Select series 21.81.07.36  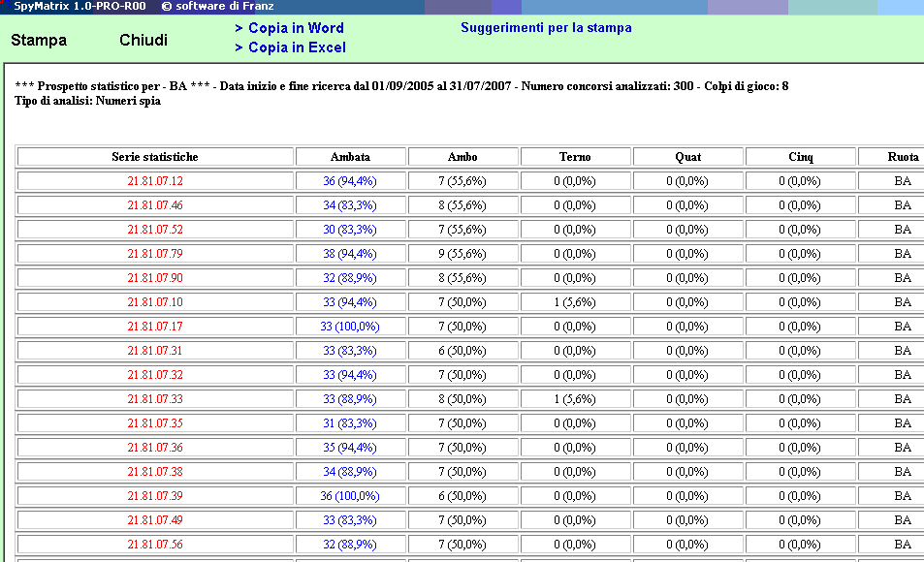point(155,447)
